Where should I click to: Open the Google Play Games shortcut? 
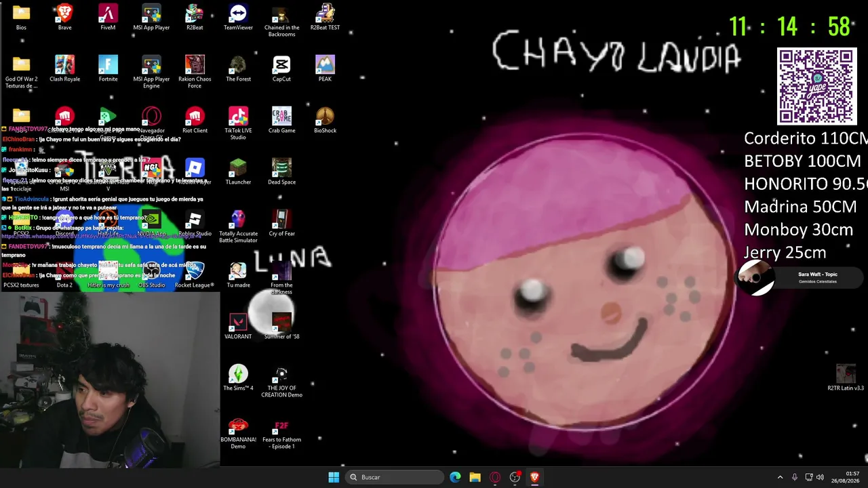108,122
